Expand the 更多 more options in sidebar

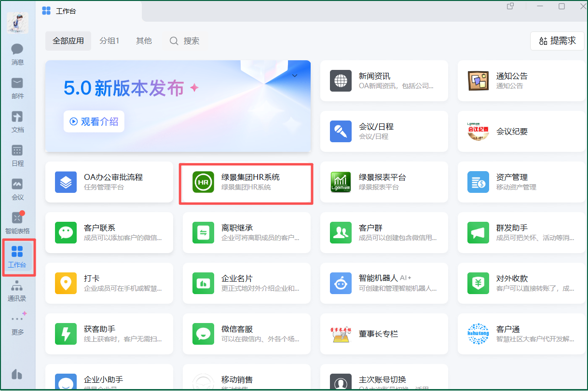pos(17,324)
